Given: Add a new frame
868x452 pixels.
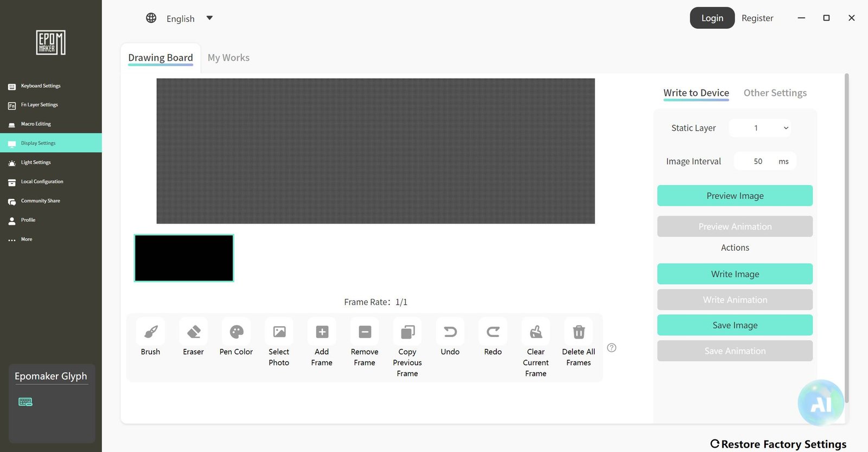Looking at the screenshot, I should [322, 332].
